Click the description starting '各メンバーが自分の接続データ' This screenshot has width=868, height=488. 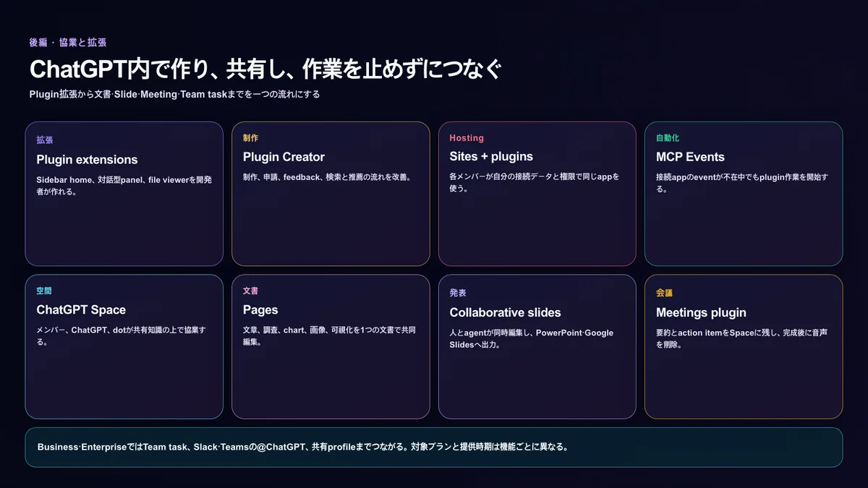(535, 182)
